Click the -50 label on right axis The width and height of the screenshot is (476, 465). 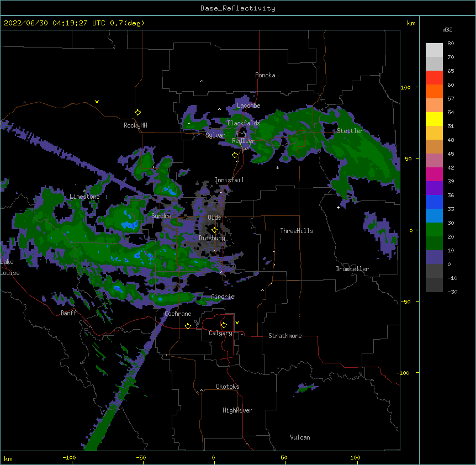405,302
